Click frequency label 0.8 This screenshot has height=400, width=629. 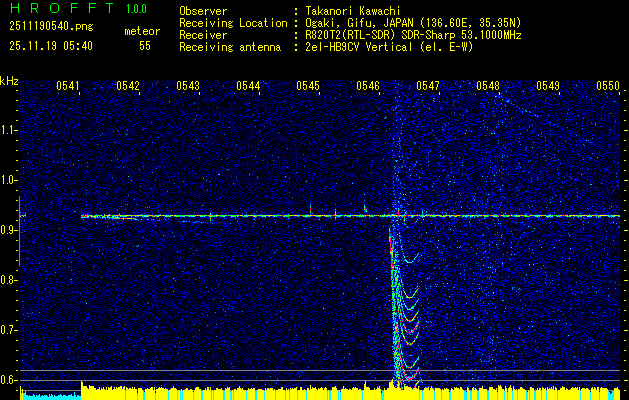click(9, 280)
